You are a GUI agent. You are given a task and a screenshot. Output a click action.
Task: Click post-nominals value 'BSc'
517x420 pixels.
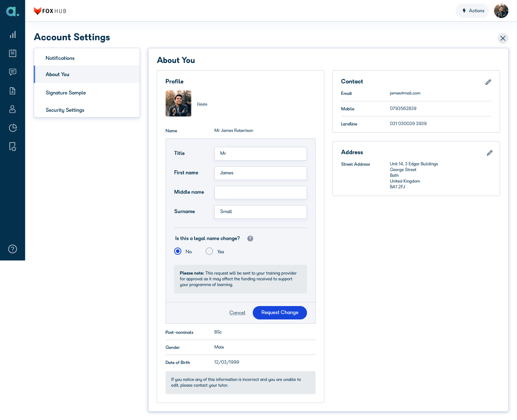click(218, 332)
